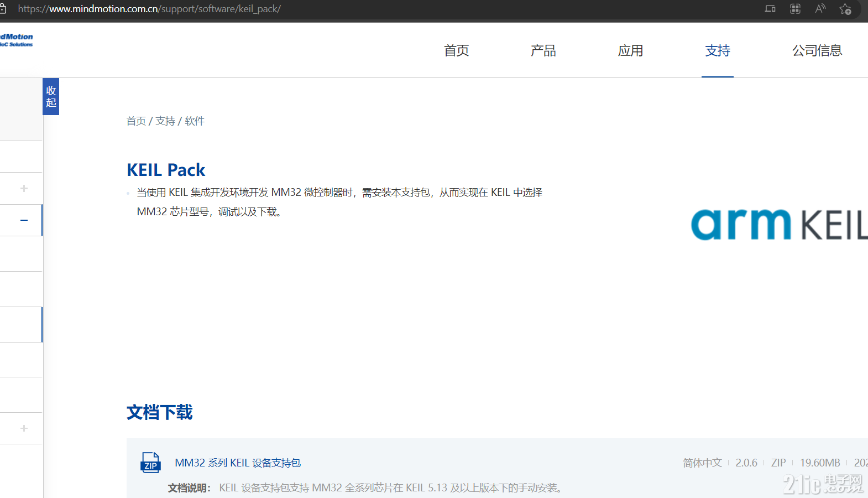
Task: Click the browser apps grid icon
Action: 795,9
